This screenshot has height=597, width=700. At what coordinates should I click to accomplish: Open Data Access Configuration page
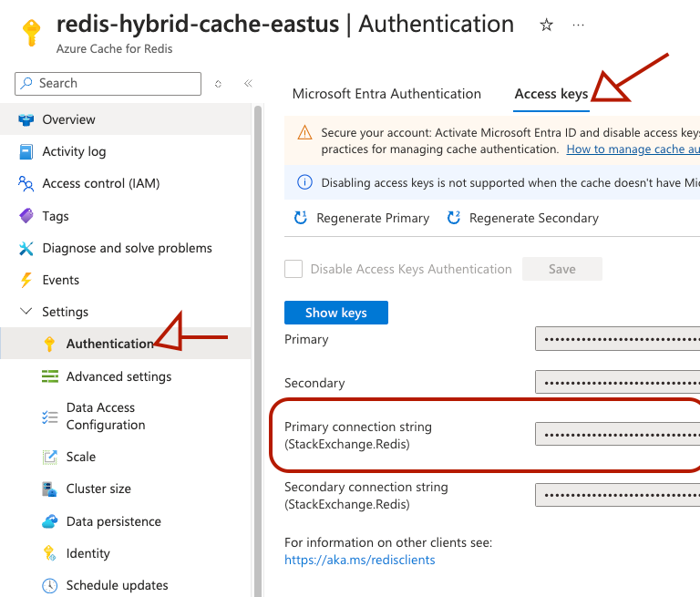coord(126,417)
